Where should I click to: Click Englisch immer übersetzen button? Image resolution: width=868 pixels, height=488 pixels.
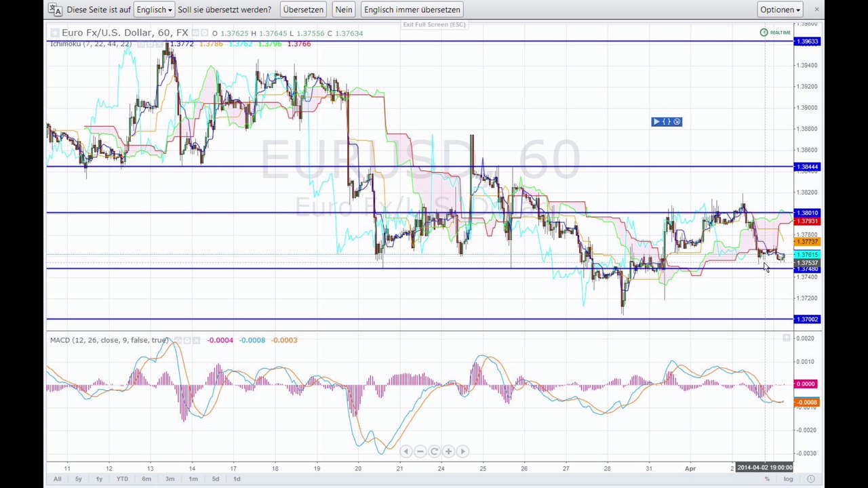click(x=412, y=9)
